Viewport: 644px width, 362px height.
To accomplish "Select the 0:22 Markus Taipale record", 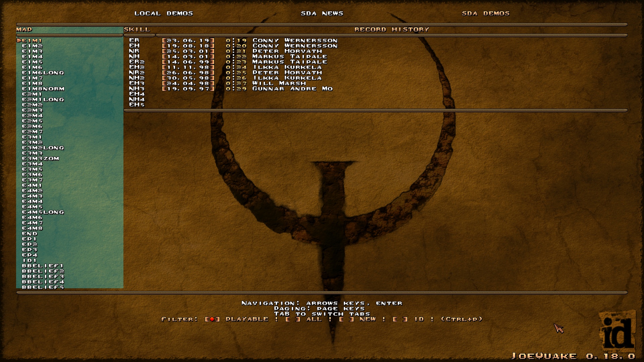I will (x=244, y=57).
